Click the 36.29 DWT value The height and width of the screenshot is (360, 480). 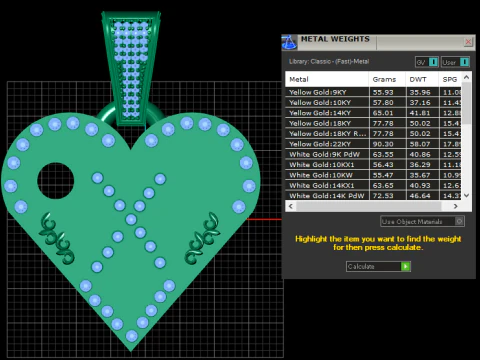[420, 165]
